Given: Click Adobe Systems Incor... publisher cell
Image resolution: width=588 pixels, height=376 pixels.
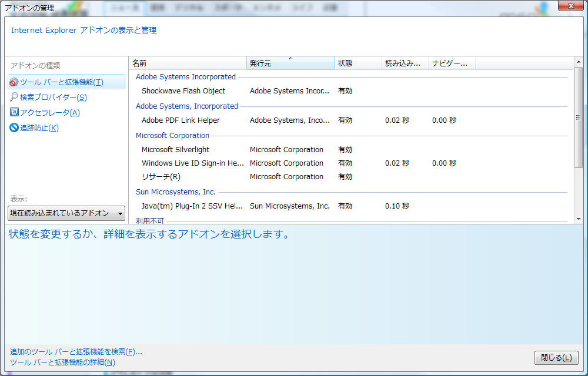Looking at the screenshot, I should [x=289, y=90].
